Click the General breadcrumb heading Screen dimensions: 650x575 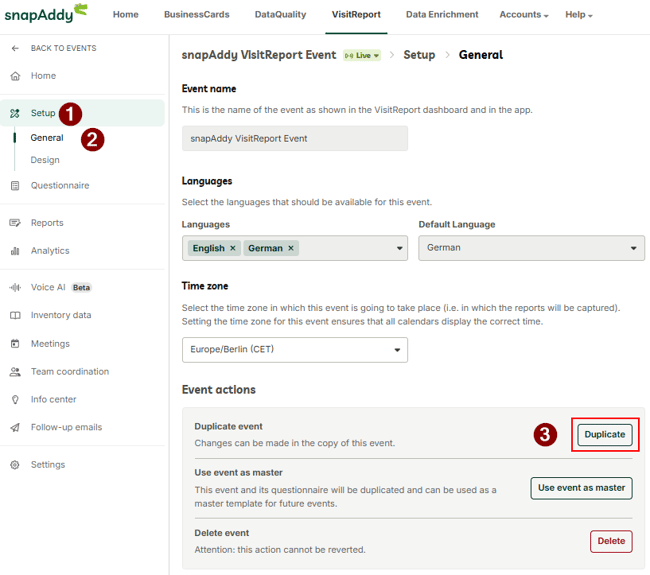480,55
